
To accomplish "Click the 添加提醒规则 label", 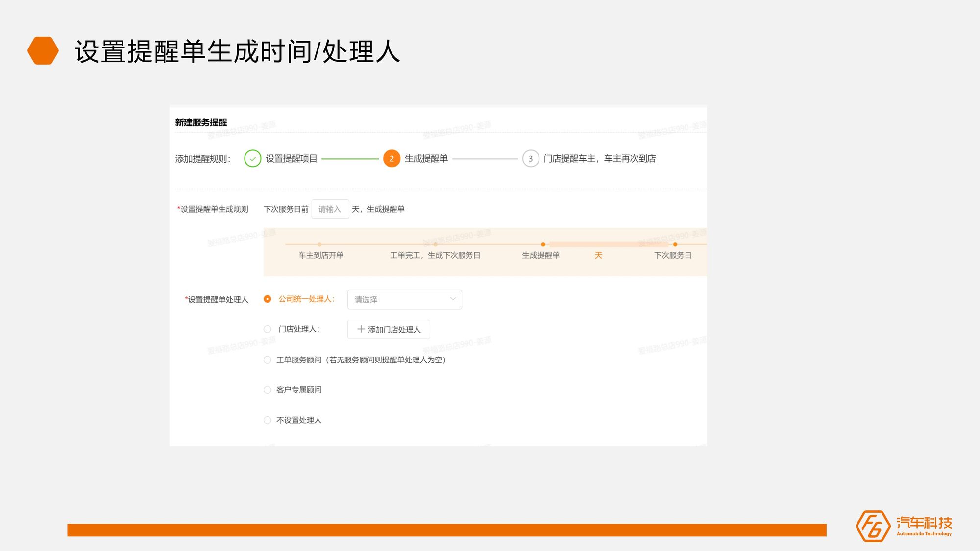I will pyautogui.click(x=203, y=159).
